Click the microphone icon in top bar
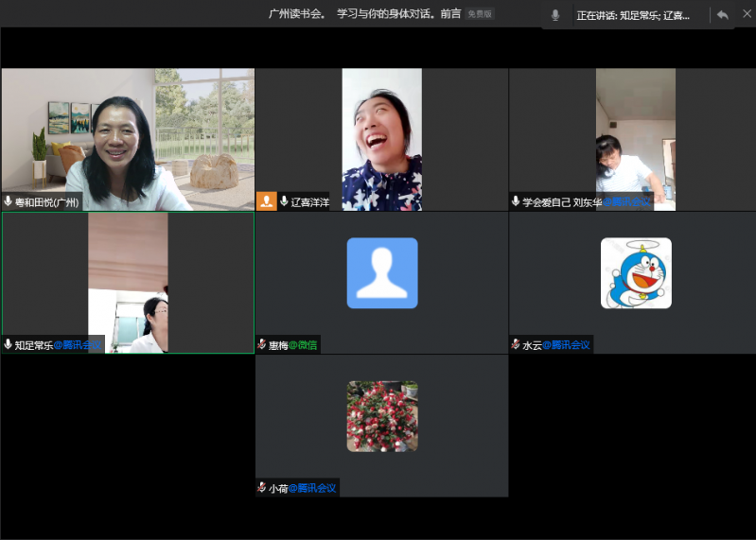 [555, 15]
